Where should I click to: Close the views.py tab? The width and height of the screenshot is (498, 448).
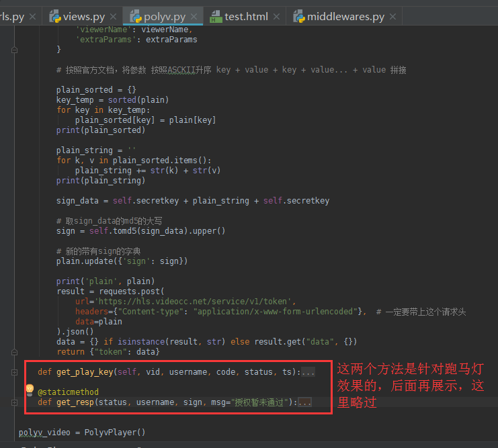coord(113,16)
